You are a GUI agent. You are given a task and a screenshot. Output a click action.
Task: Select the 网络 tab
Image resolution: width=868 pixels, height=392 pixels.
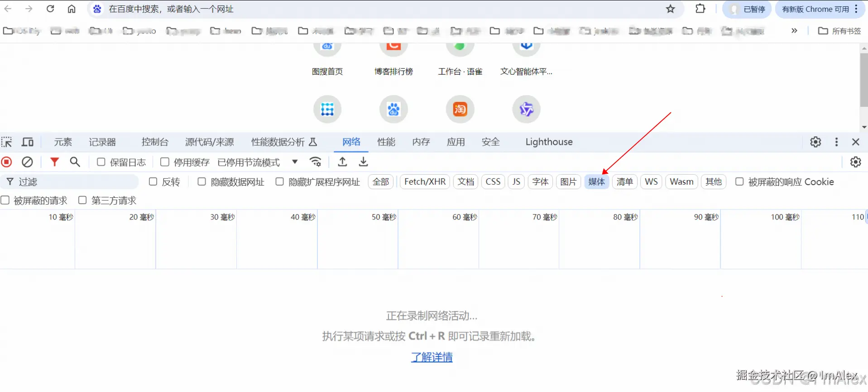(351, 142)
